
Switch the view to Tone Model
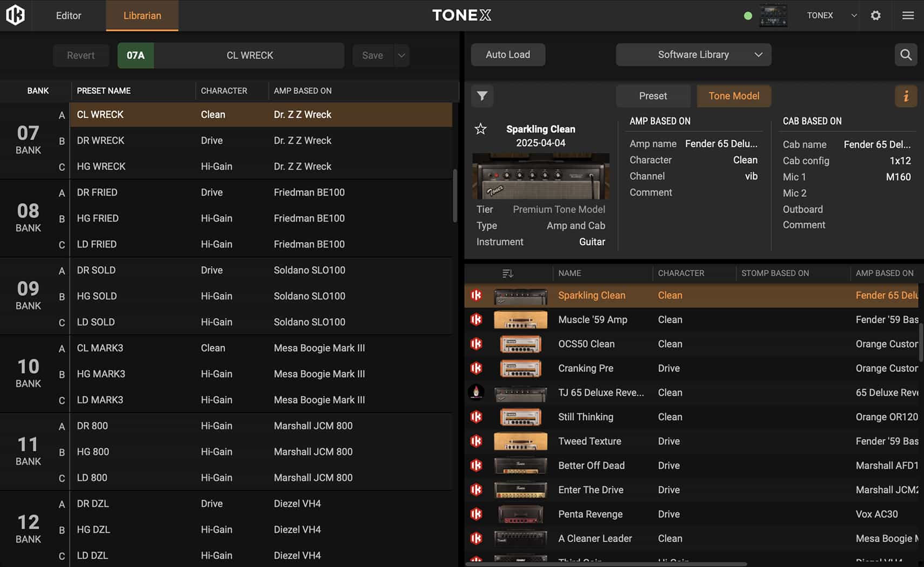point(733,96)
